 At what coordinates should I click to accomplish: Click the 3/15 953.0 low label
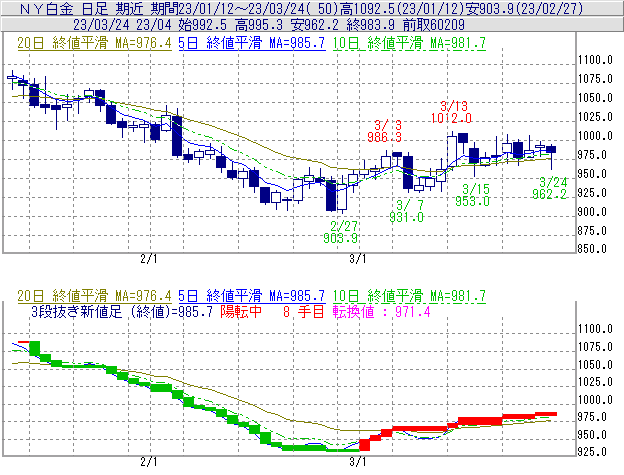473,195
